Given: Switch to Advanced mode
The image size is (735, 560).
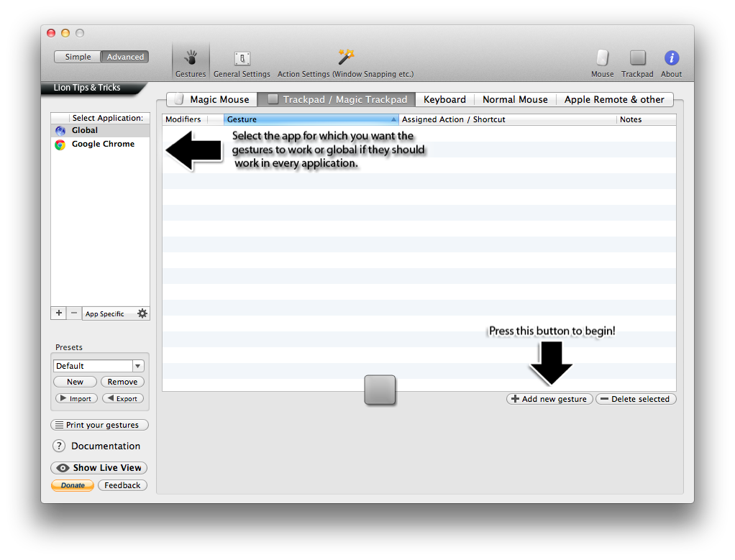Looking at the screenshot, I should 125,57.
